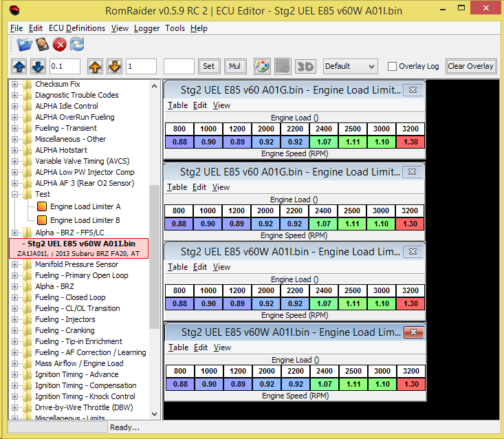Screen dimensions: 504x439
Task: Select the red 1.30 cell in top table
Action: tap(410, 142)
